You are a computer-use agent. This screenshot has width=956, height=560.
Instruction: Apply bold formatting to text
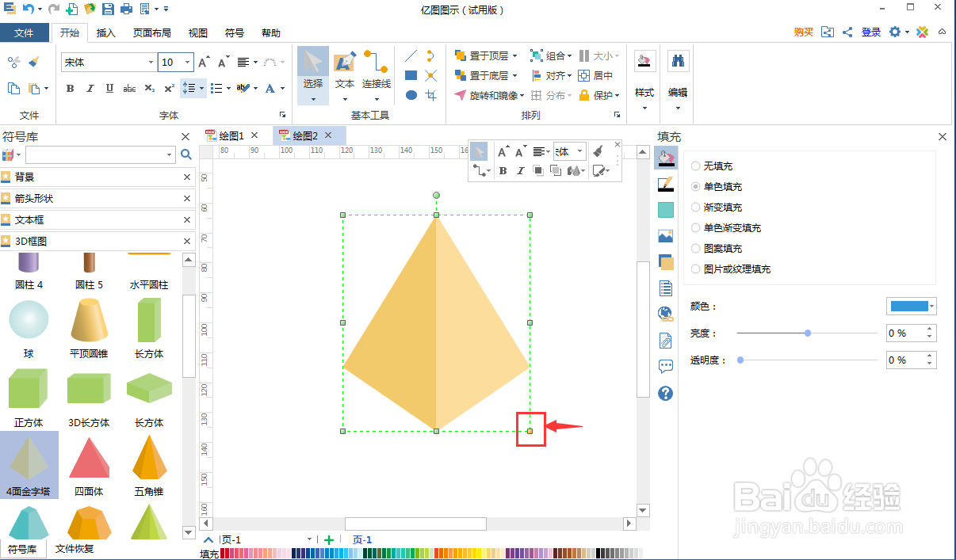point(70,89)
